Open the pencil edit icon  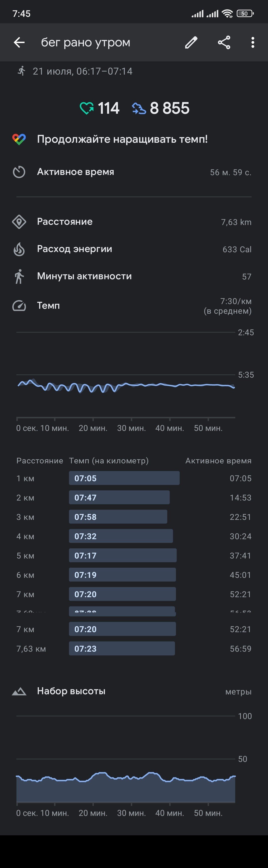191,42
